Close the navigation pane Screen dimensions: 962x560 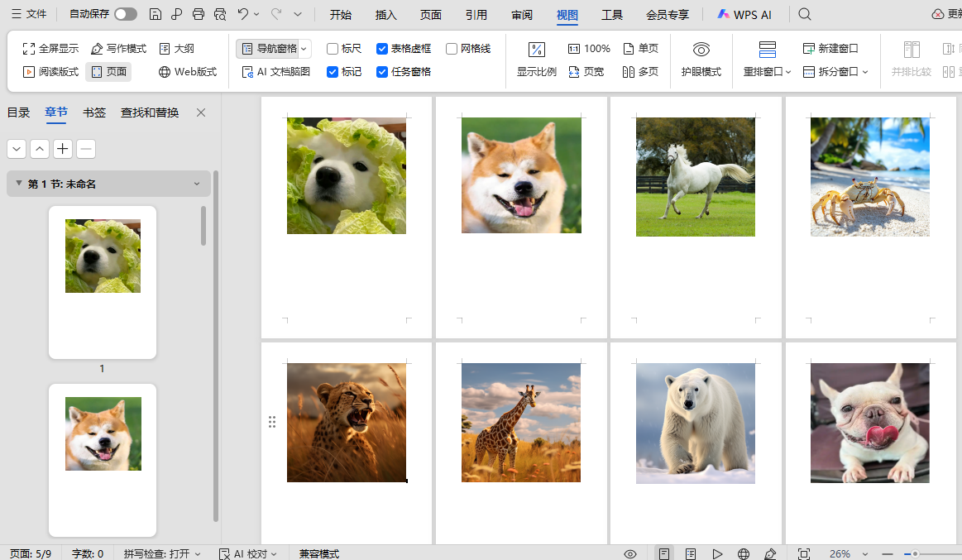point(201,112)
